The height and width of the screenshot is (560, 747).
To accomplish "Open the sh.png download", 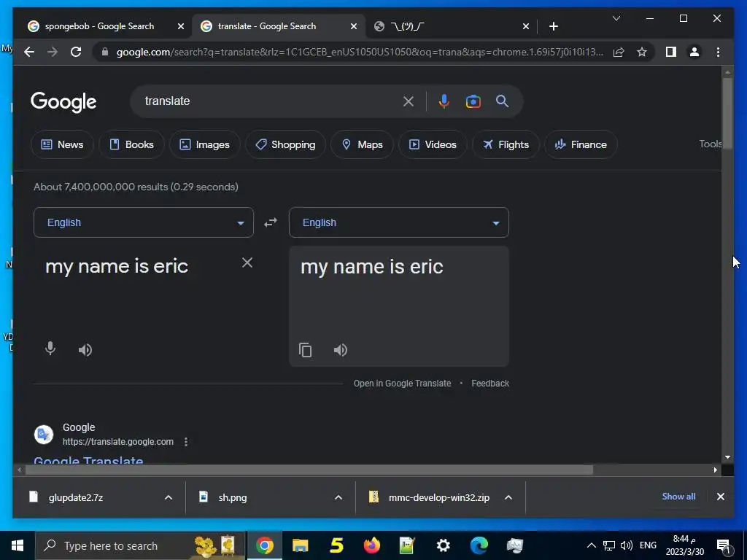I will coord(233,497).
